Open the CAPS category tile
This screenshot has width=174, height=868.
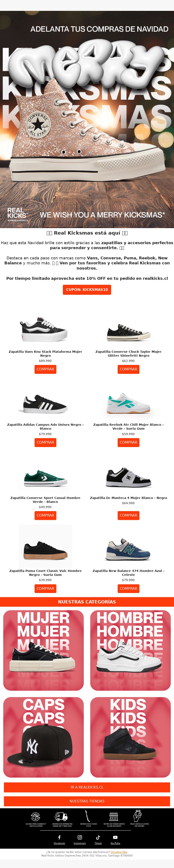pos(43,737)
